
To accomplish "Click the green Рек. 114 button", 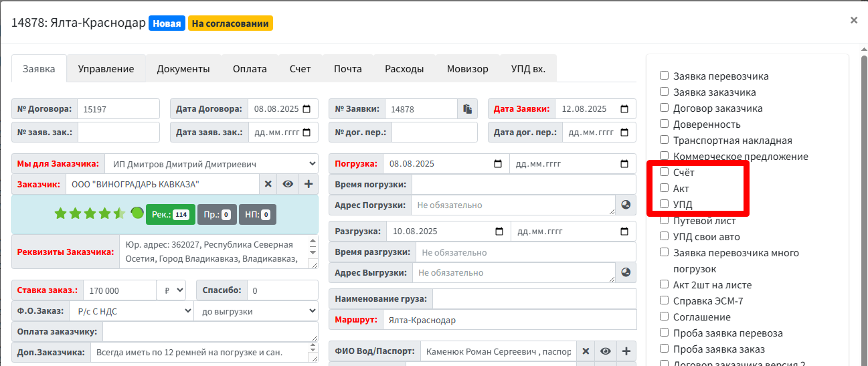I will 170,214.
